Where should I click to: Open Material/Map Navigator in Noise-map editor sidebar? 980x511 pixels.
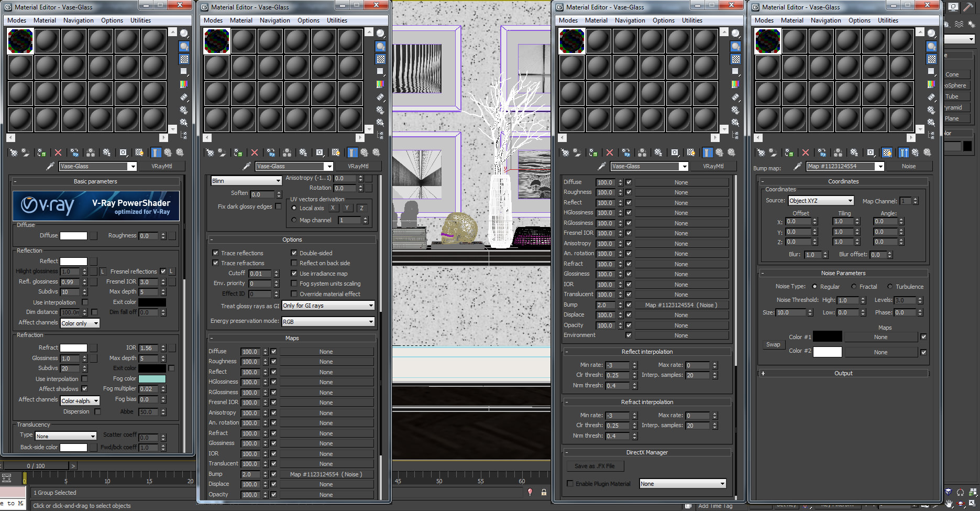point(932,135)
